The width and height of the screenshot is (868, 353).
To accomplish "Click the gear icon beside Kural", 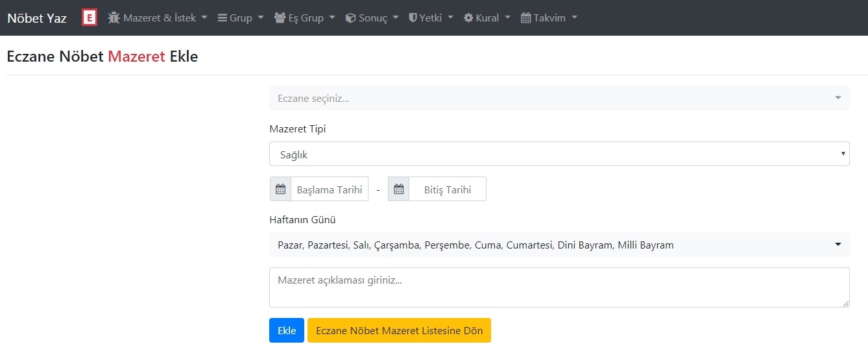I will pyautogui.click(x=468, y=18).
